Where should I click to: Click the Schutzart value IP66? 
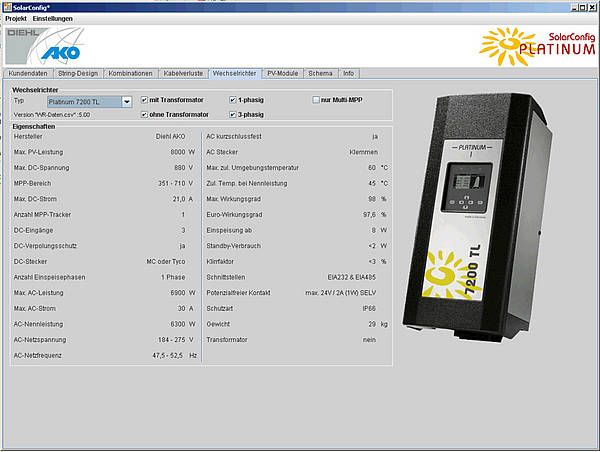click(369, 309)
